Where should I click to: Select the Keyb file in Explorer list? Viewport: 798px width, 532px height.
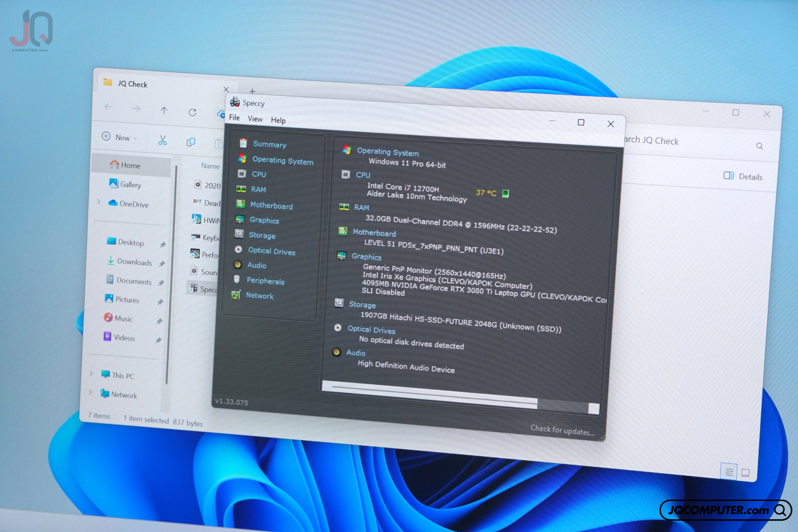pyautogui.click(x=205, y=237)
